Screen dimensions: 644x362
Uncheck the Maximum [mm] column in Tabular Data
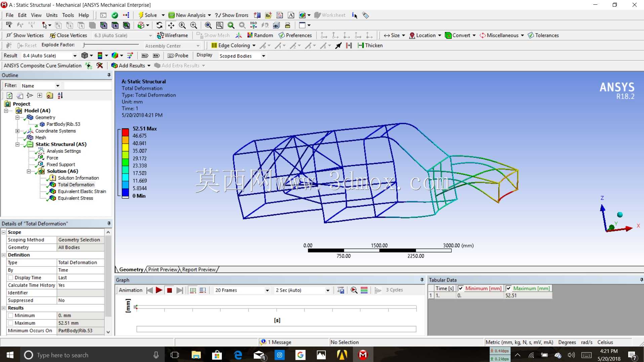pyautogui.click(x=509, y=288)
